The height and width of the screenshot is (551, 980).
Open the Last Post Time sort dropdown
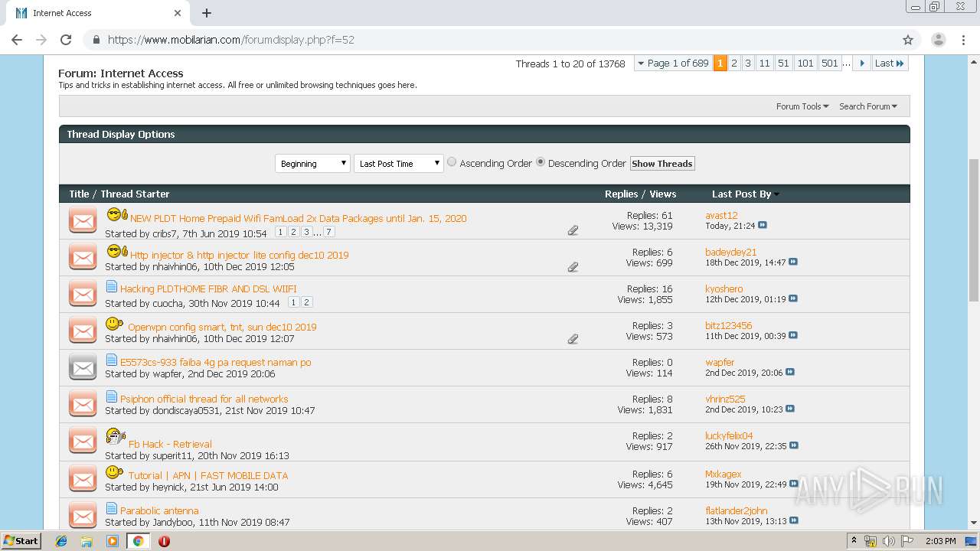[x=398, y=163]
